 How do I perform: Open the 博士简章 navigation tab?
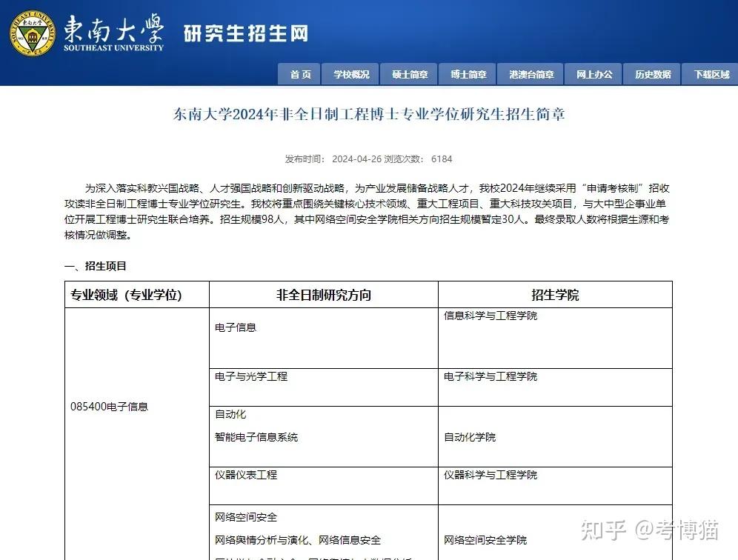(468, 74)
